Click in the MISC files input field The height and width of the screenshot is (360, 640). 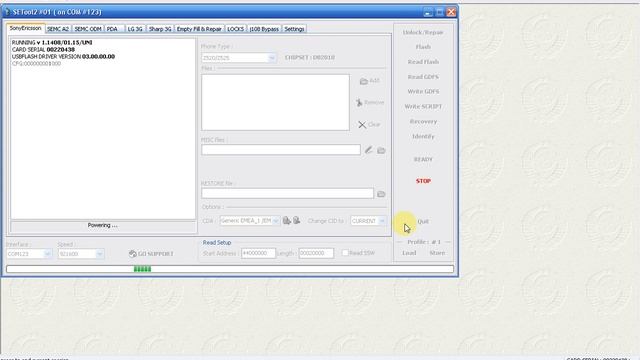(x=281, y=150)
